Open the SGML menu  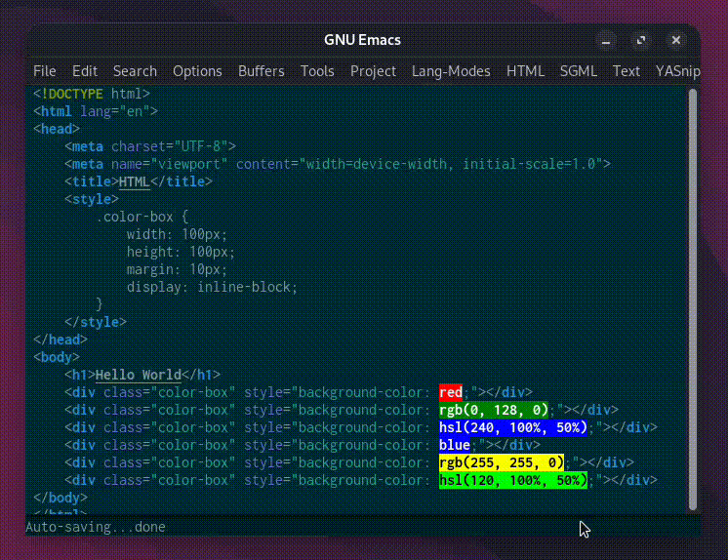tap(578, 71)
